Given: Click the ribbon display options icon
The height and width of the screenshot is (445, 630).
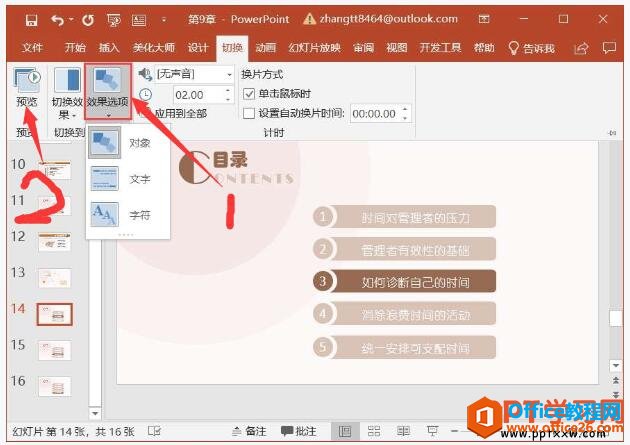Looking at the screenshot, I should [x=484, y=19].
